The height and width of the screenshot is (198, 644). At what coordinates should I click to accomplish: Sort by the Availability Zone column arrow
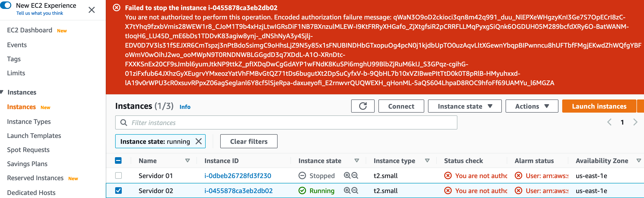point(639,160)
